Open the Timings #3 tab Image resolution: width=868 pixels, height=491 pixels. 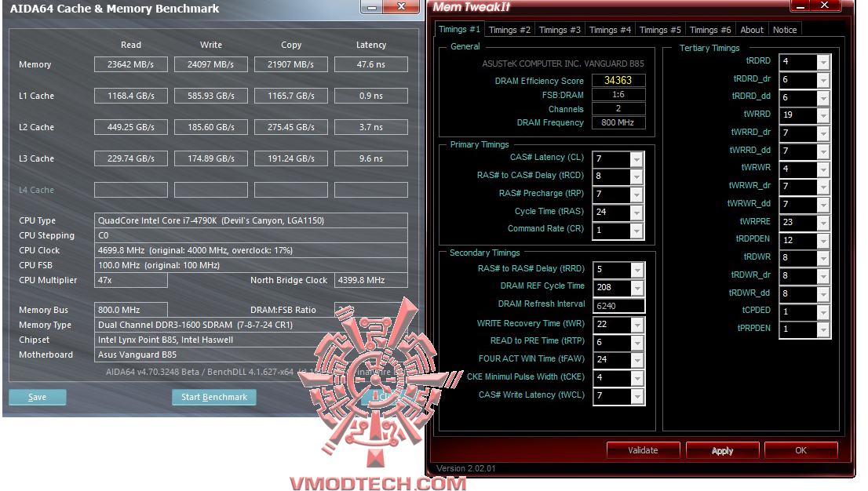click(560, 30)
